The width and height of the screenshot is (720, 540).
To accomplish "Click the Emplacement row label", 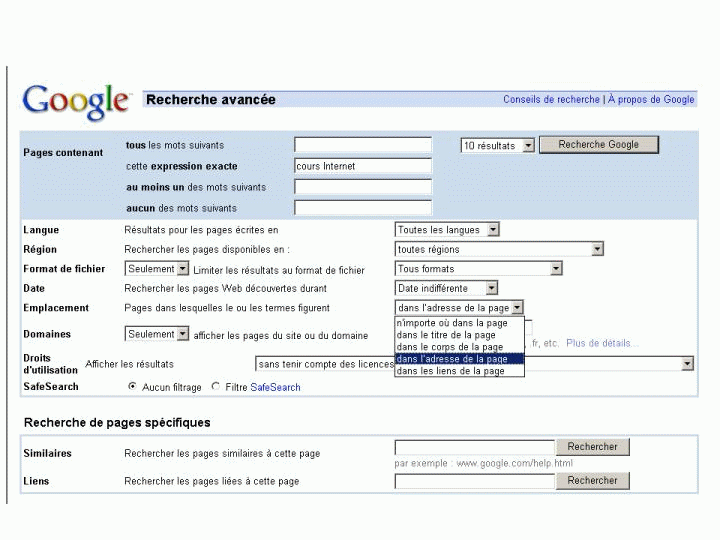I will [x=56, y=308].
